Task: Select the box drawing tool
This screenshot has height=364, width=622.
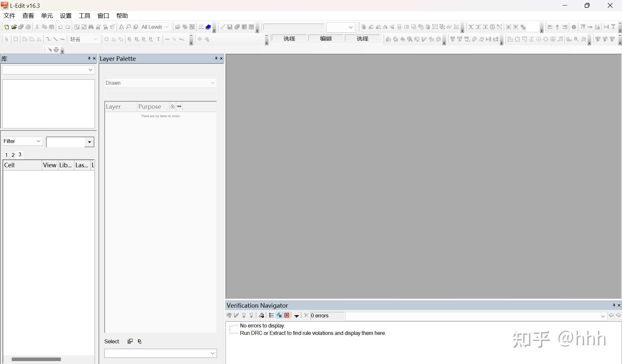Action: click(x=16, y=39)
